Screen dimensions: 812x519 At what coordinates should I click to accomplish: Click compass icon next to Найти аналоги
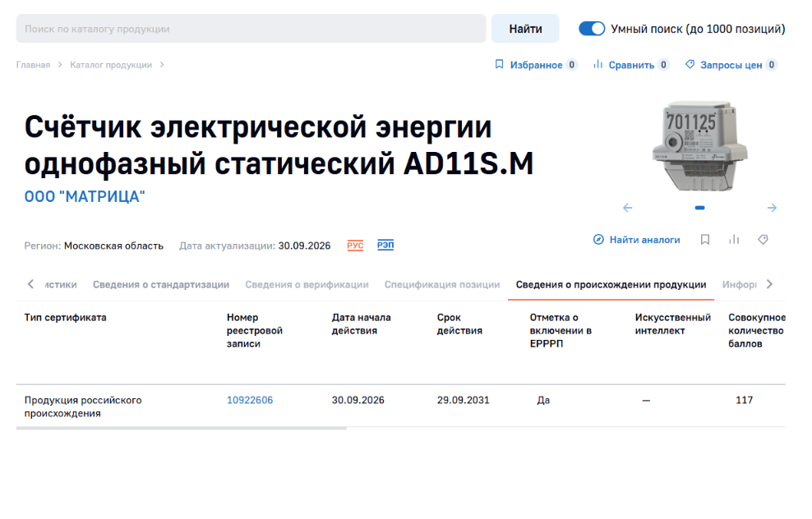point(598,240)
